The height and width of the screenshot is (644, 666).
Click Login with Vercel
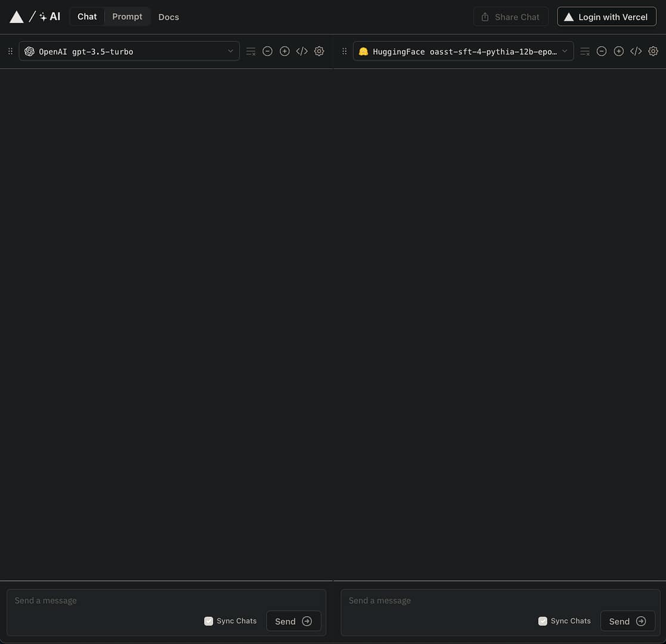coord(606,16)
